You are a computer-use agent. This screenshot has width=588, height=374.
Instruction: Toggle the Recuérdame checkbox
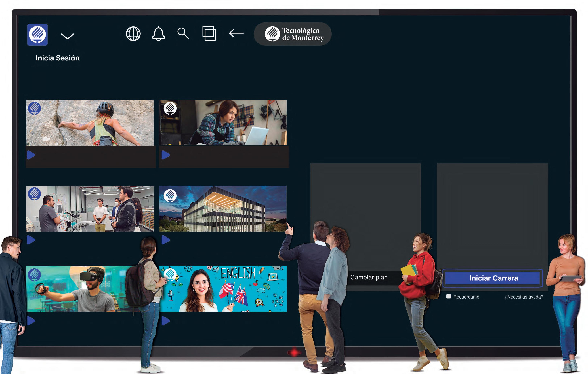pos(448,296)
